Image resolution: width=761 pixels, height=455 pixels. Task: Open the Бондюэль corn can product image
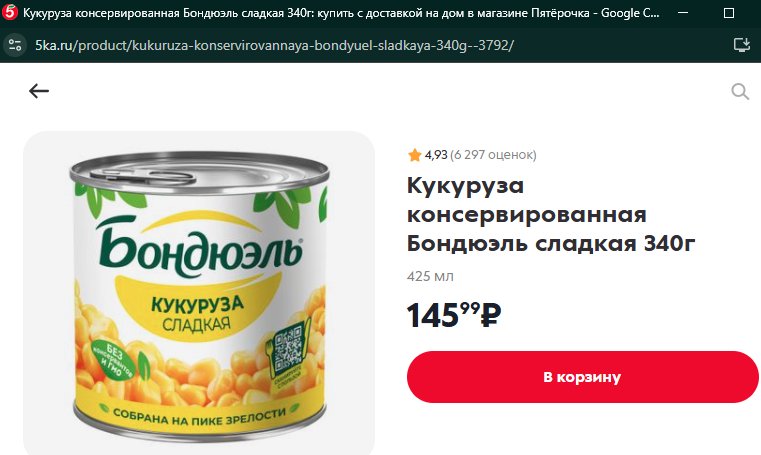(x=199, y=293)
